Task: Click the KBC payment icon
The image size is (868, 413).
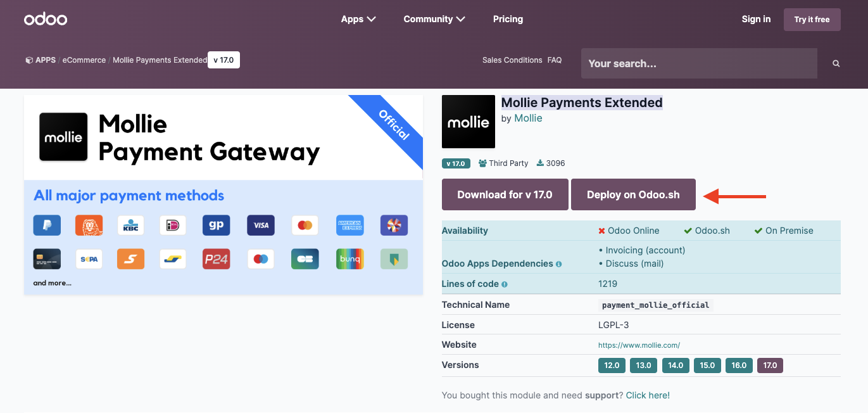Action: [x=130, y=225]
